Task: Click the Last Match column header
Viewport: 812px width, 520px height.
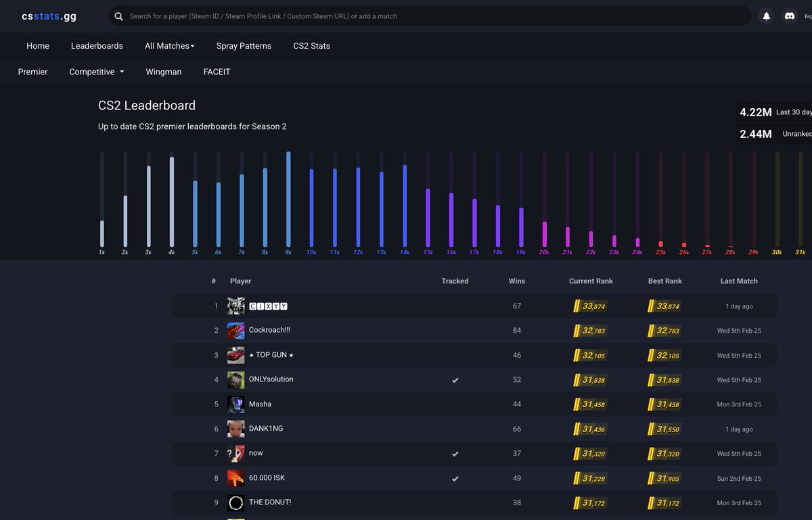Action: (x=739, y=281)
